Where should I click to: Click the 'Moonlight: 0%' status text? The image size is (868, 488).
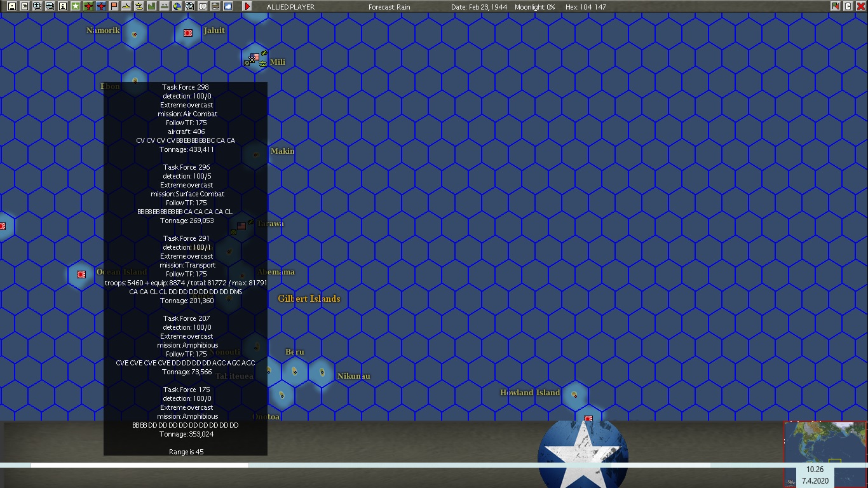[535, 7]
